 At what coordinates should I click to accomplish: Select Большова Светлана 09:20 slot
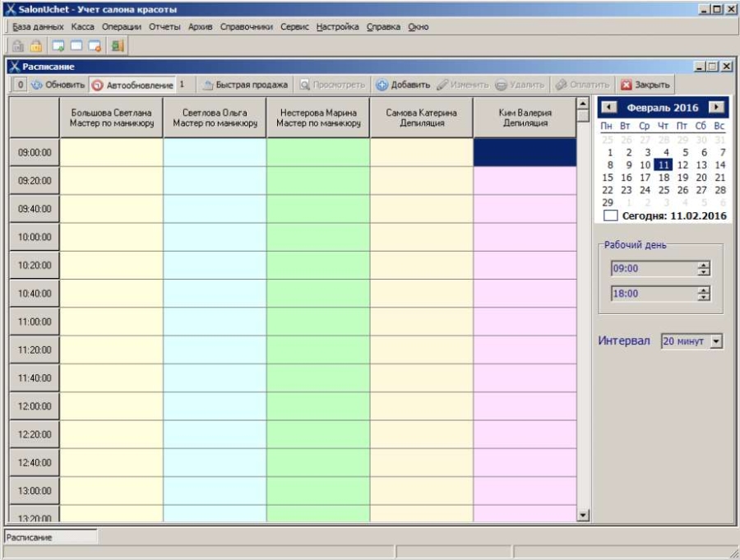click(111, 180)
